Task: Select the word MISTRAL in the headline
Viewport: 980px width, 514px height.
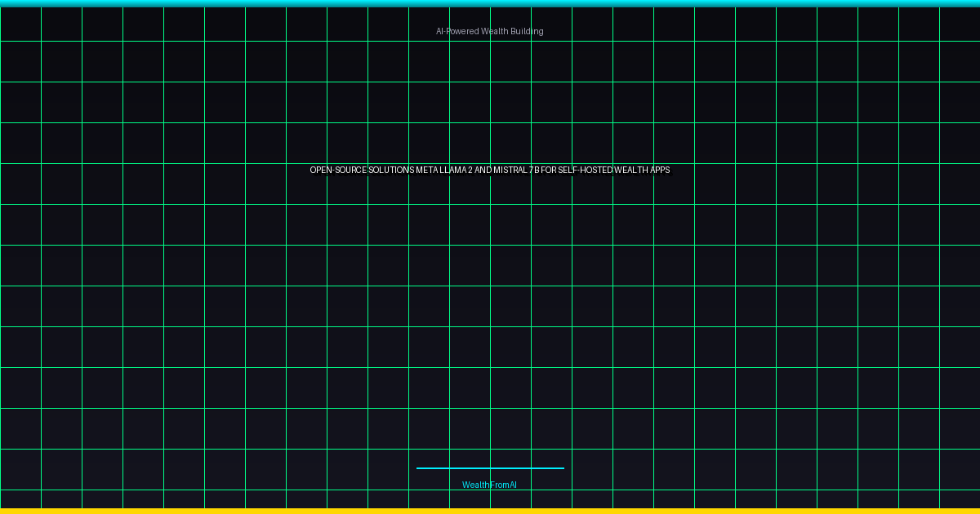Action: [x=510, y=170]
